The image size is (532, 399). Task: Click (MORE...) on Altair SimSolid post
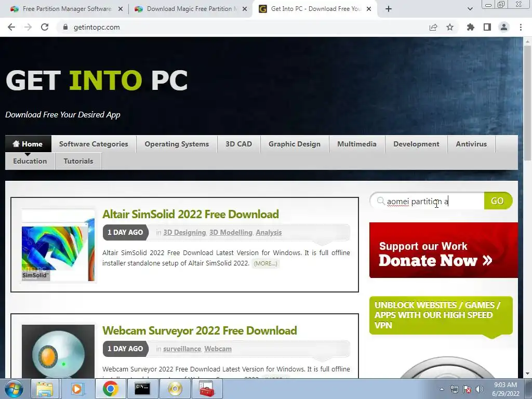point(265,263)
